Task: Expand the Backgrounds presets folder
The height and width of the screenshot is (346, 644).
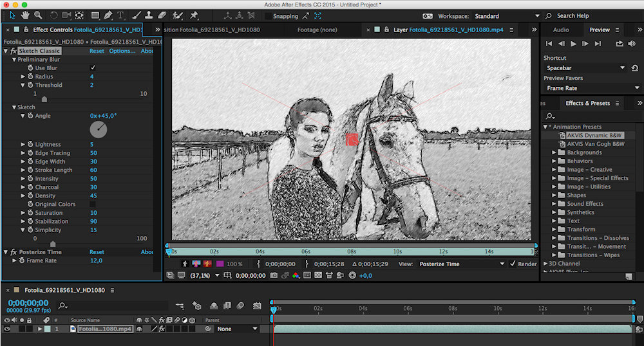Action: coord(554,152)
